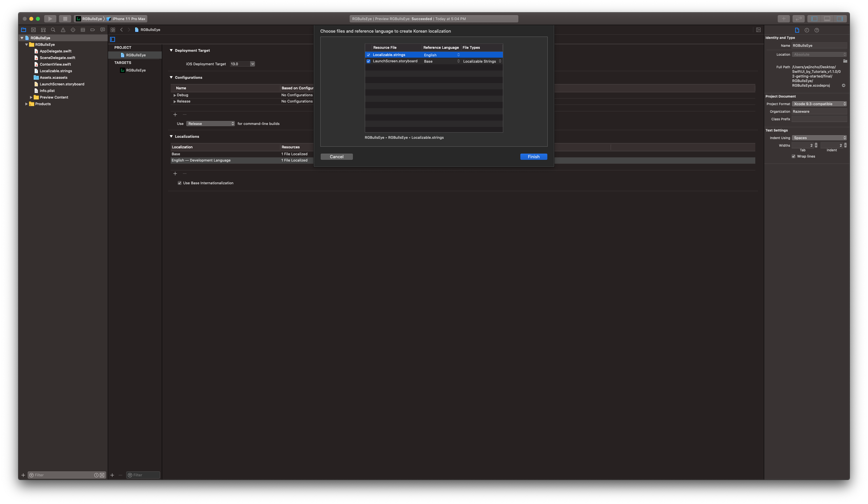Viewport: 868px width, 504px height.
Task: Select RGBullsEye under TARGETS
Action: pyautogui.click(x=136, y=70)
